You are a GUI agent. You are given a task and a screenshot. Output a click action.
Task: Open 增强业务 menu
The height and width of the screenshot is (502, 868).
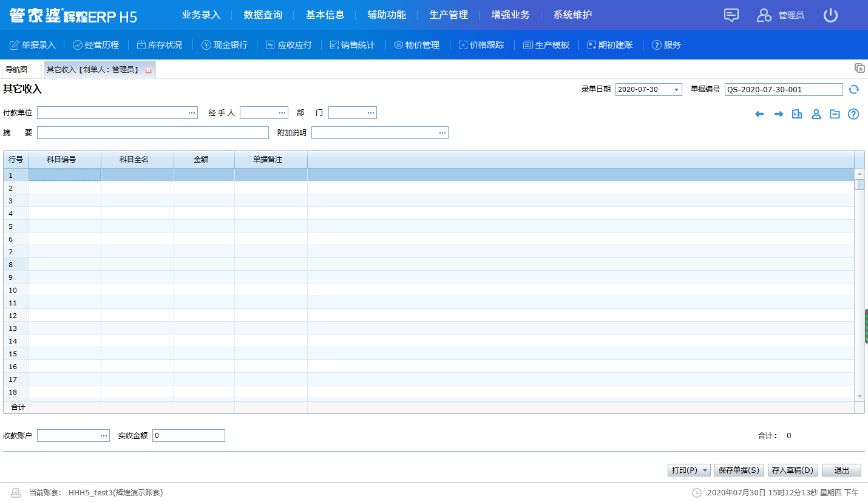tap(510, 15)
